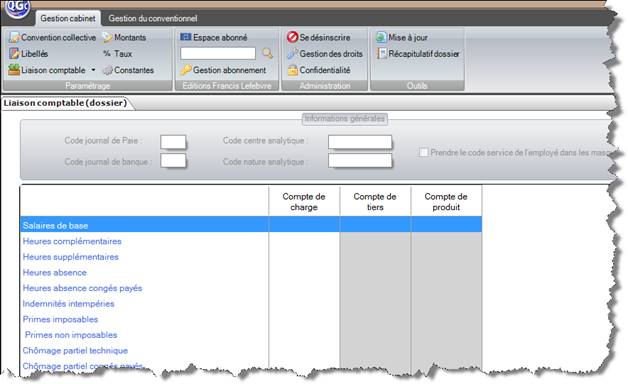The image size is (628, 384).
Task: Click Code journal de banque field
Action: (x=173, y=161)
